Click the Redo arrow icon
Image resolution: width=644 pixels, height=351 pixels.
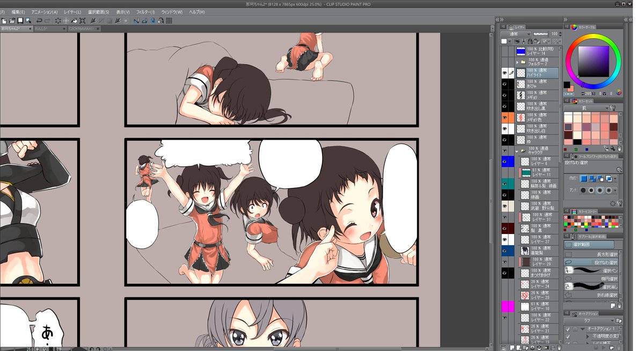coord(47,20)
